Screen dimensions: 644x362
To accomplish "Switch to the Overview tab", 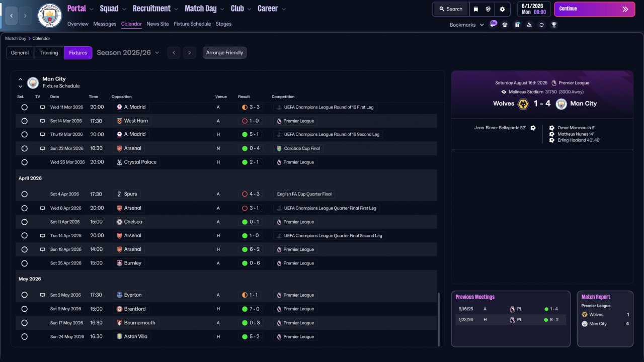I will [77, 24].
